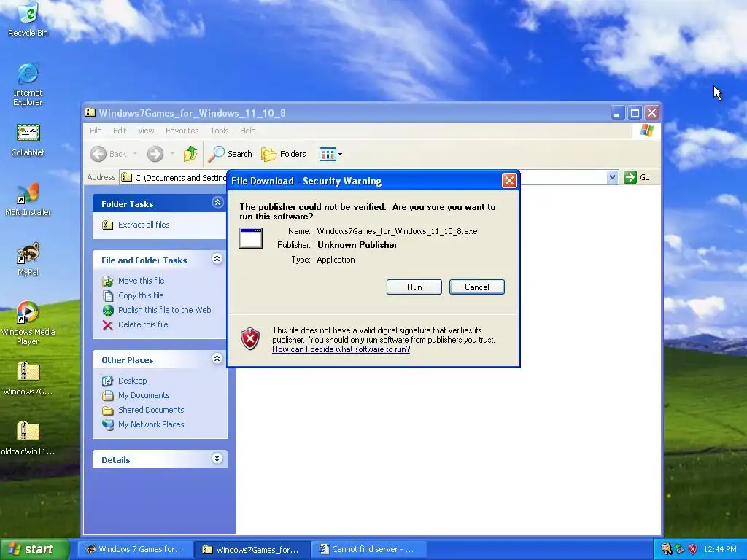Viewport: 747px width, 560px height.
Task: Open 'How can I decide what software to run?' link
Action: (x=341, y=349)
